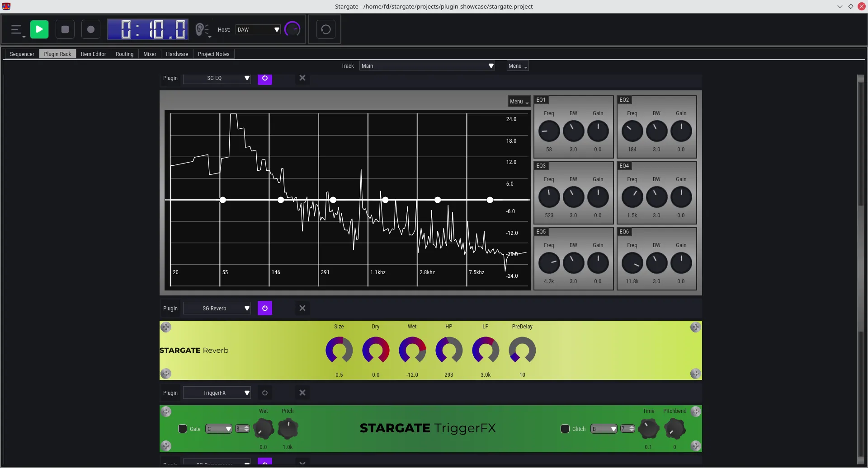This screenshot has height=468, width=868.
Task: Enable the Gate checkbox in TriggerFX
Action: click(x=183, y=428)
